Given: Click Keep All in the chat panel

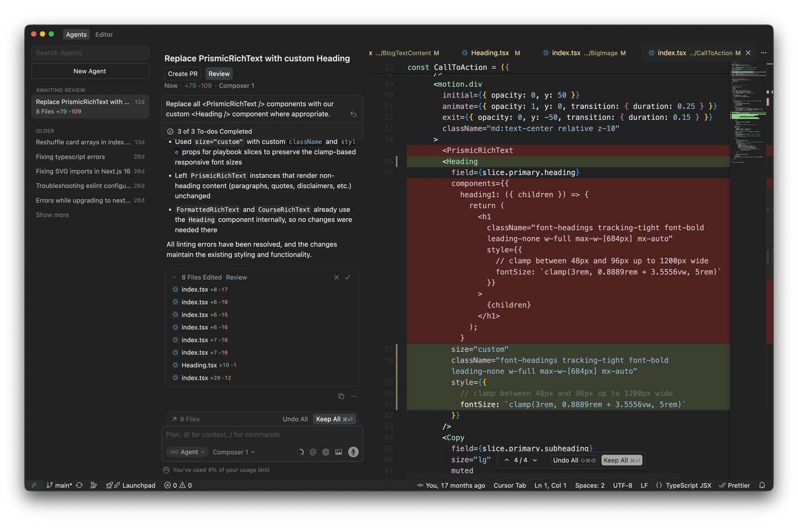Looking at the screenshot, I should click(x=334, y=419).
